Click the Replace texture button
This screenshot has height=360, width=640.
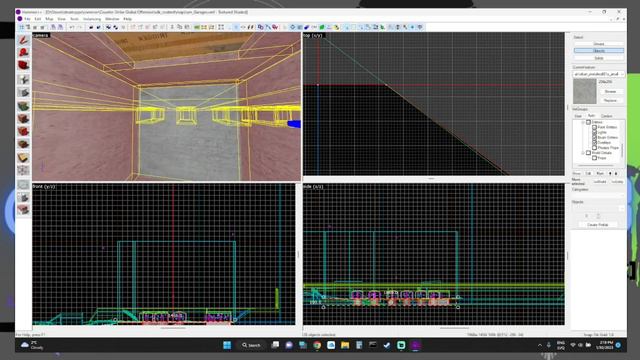pos(610,100)
